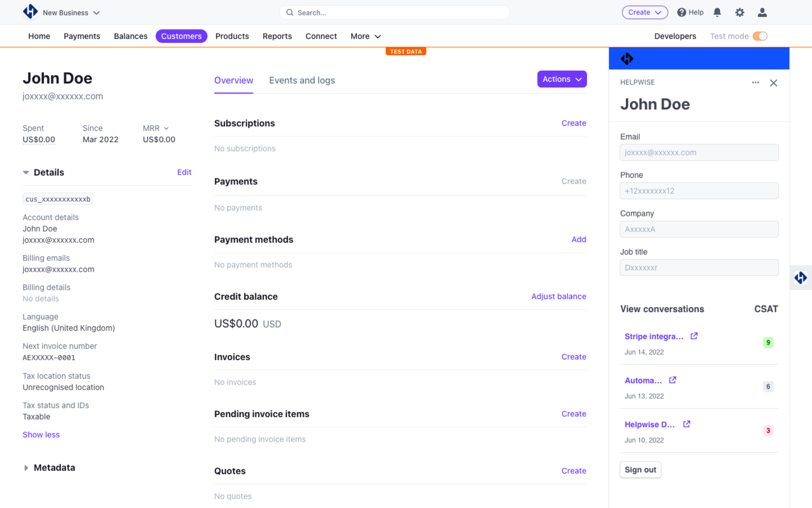812x508 pixels.
Task: Open Stripe integration conversation via external link icon
Action: tap(694, 335)
